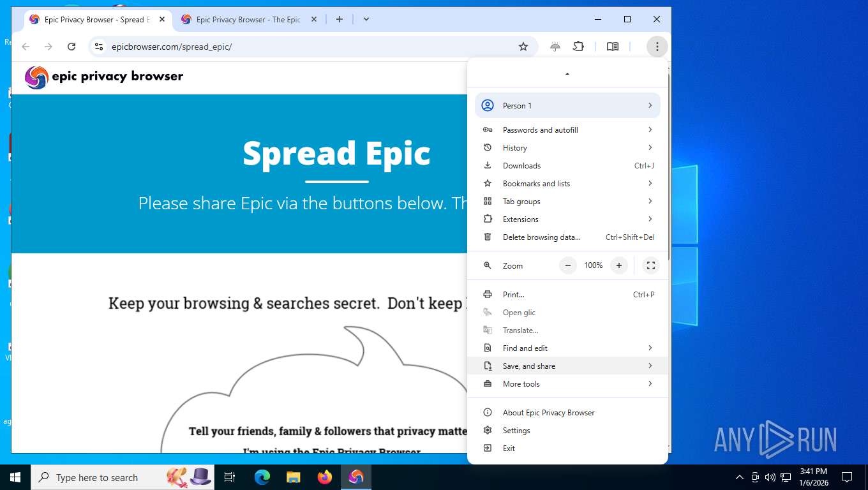Decrease zoom with minus button
Image resolution: width=868 pixels, height=490 pixels.
point(568,265)
